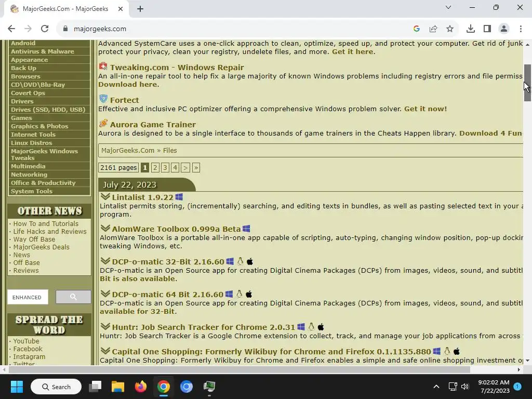Close the MajorGeeks.Com tab
The image size is (532, 399).
click(x=121, y=9)
